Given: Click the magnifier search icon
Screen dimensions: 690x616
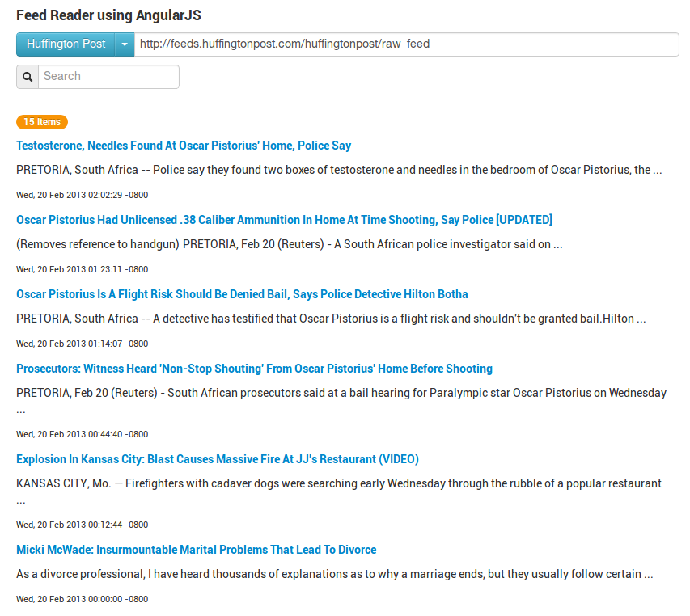Looking at the screenshot, I should [28, 77].
